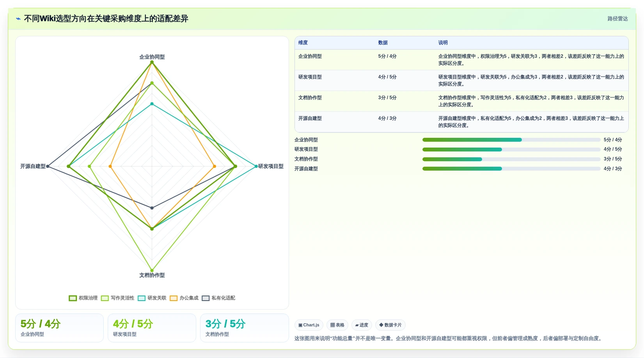
Task: Click the chart title 不同Wiki选型方向在关键采购维度上的适配差异
Action: (106, 19)
